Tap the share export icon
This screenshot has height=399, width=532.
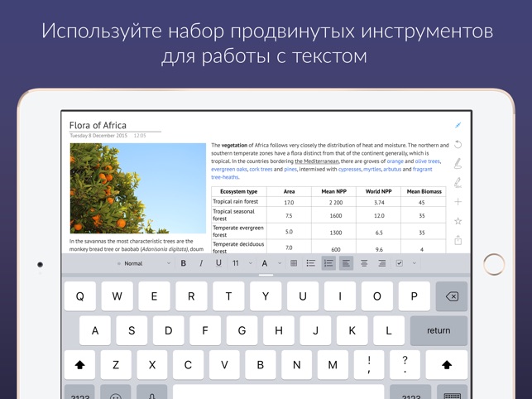pyautogui.click(x=458, y=240)
